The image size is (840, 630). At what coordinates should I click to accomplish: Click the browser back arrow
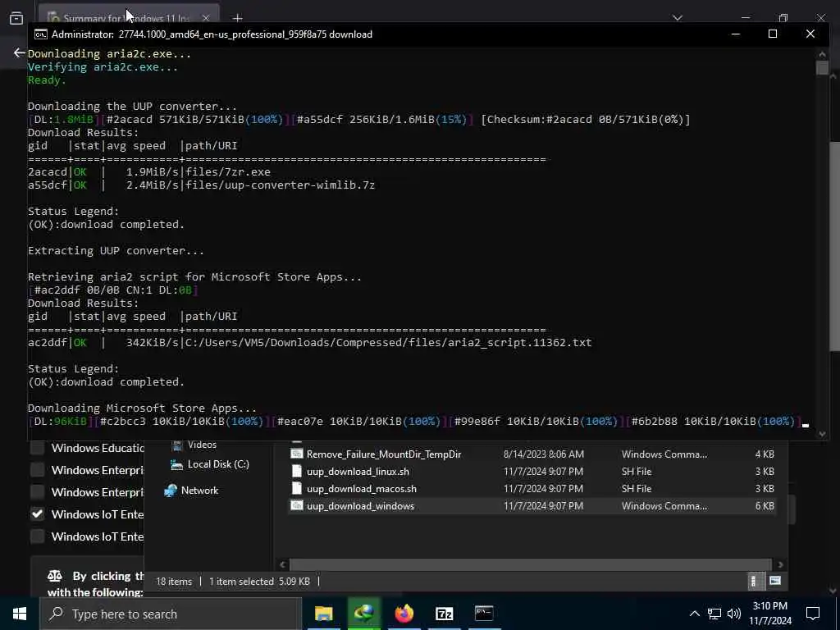click(20, 52)
